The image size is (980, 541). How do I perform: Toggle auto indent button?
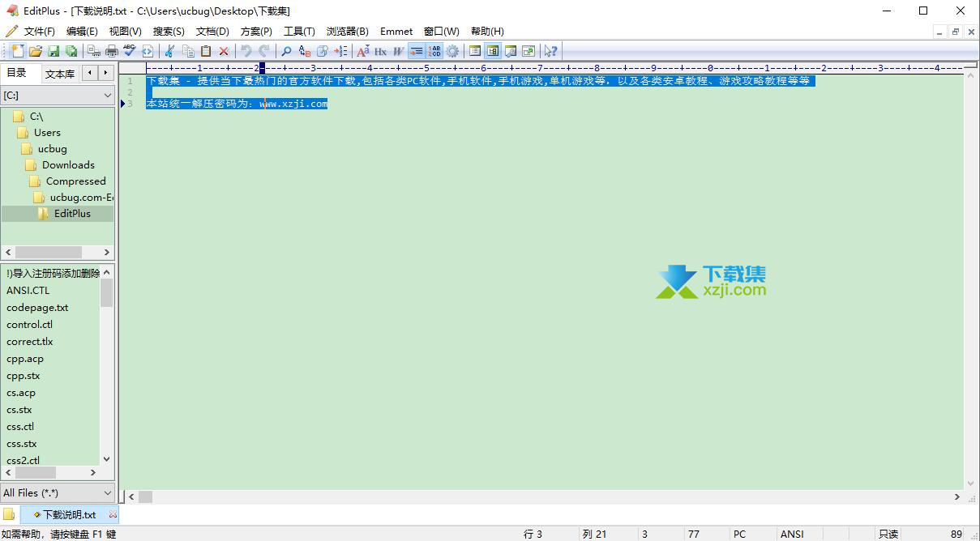[417, 51]
